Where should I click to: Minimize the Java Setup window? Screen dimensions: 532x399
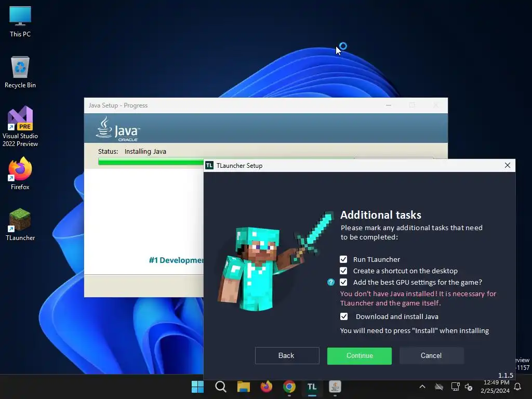pyautogui.click(x=389, y=105)
